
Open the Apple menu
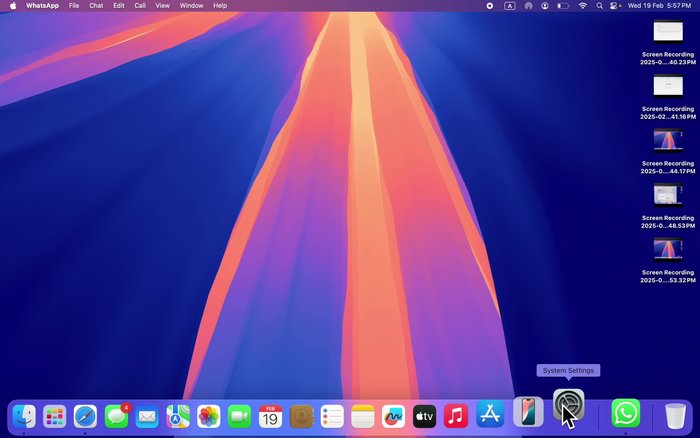[13, 6]
